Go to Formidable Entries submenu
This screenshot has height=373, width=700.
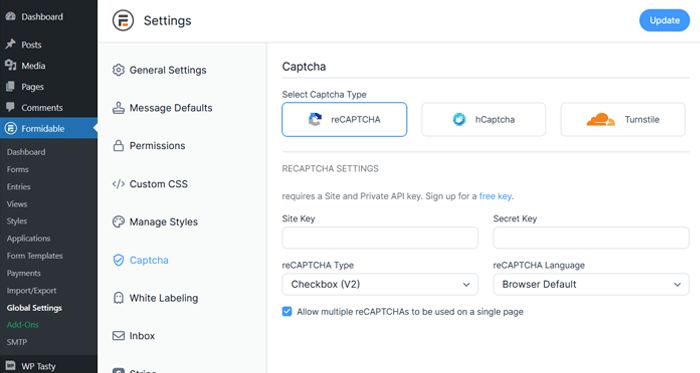click(19, 186)
